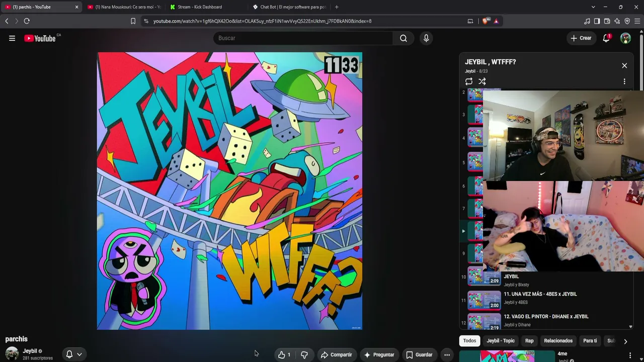This screenshot has height=362, width=644.
Task: Go to the YouTube home logo
Action: click(40, 38)
